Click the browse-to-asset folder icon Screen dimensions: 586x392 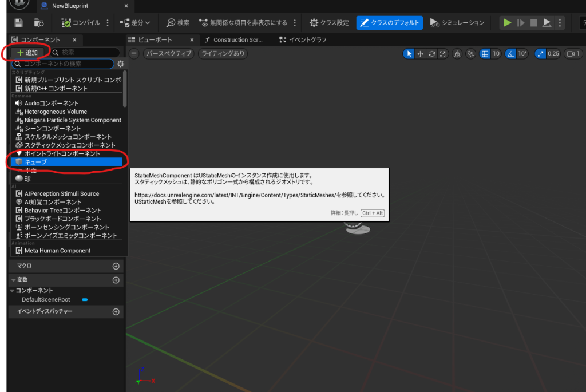[x=39, y=23]
